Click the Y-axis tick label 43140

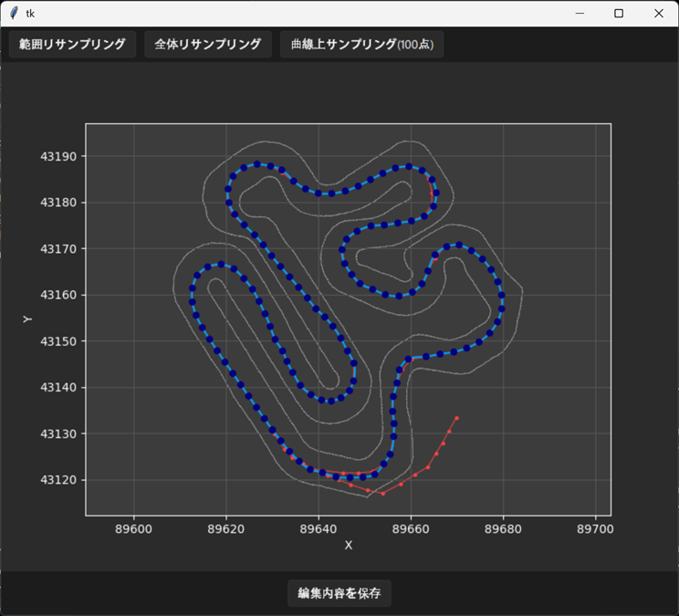pyautogui.click(x=58, y=388)
